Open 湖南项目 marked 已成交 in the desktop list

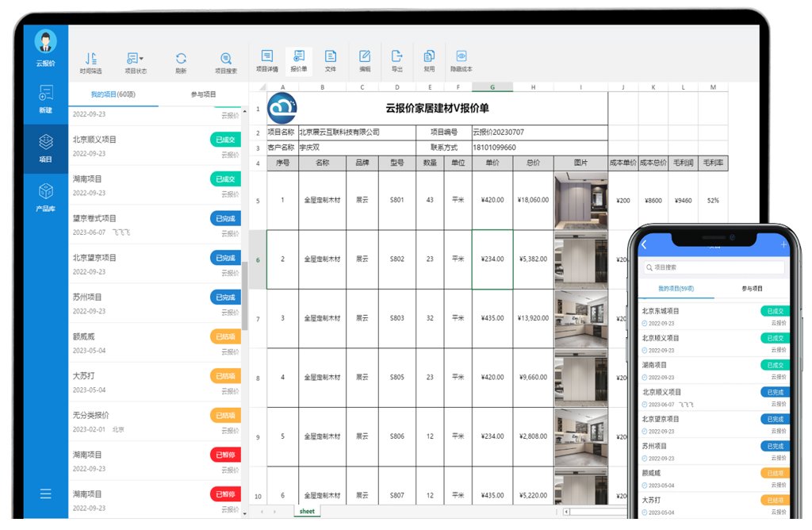click(x=155, y=186)
